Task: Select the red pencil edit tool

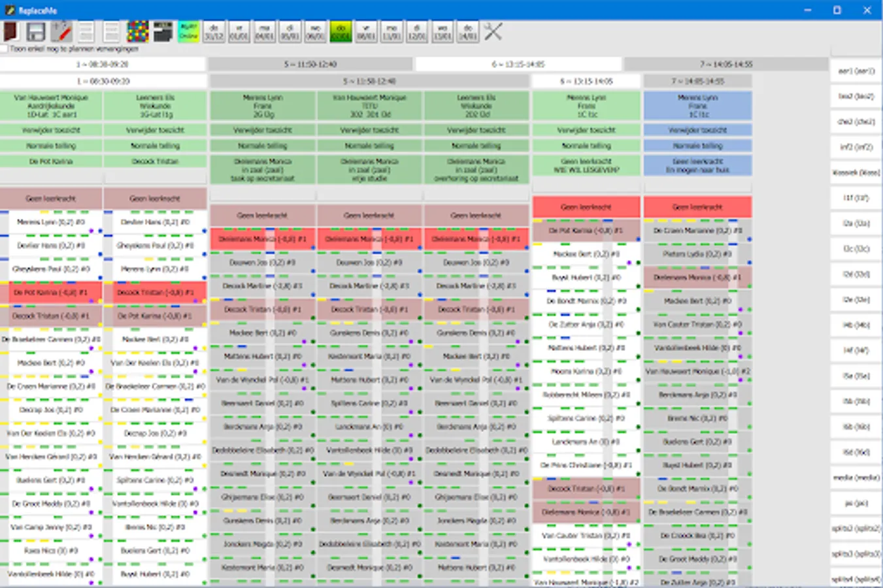Action: pos(61,31)
